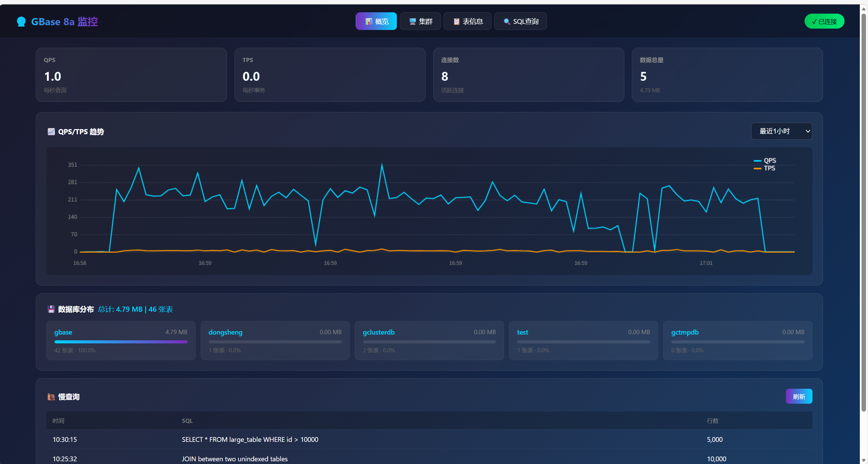The width and height of the screenshot is (868, 464).
Task: Click the GBase 8a logo icon
Action: pyautogui.click(x=21, y=21)
